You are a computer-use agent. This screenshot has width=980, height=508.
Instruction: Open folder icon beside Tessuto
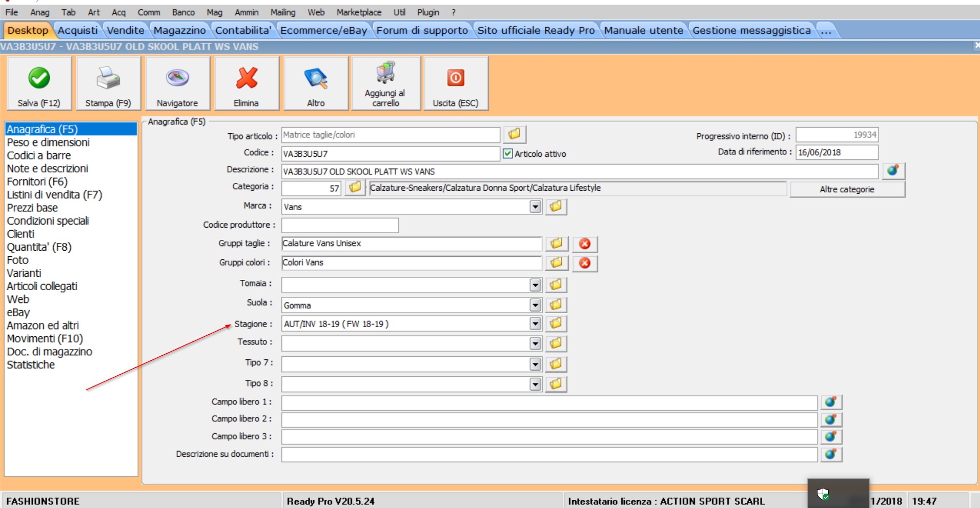coord(556,343)
